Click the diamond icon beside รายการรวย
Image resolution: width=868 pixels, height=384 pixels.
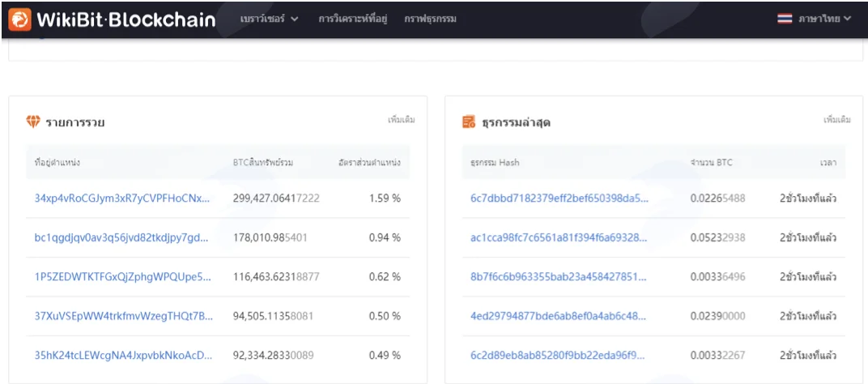(x=33, y=122)
